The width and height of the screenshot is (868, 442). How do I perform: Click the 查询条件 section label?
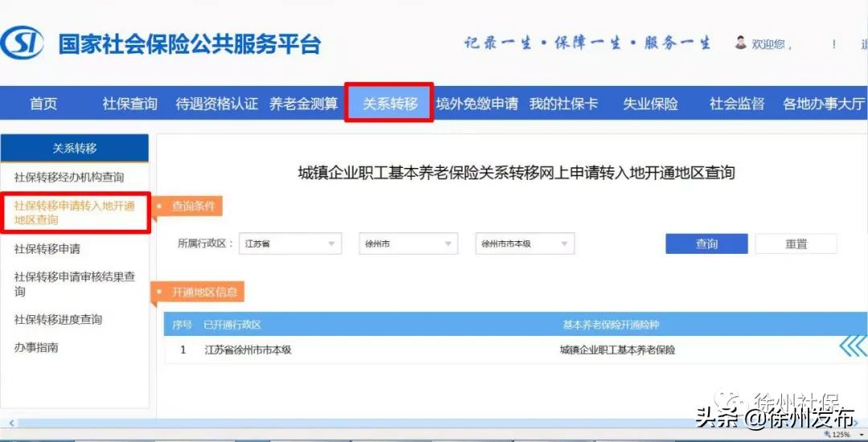tap(191, 207)
